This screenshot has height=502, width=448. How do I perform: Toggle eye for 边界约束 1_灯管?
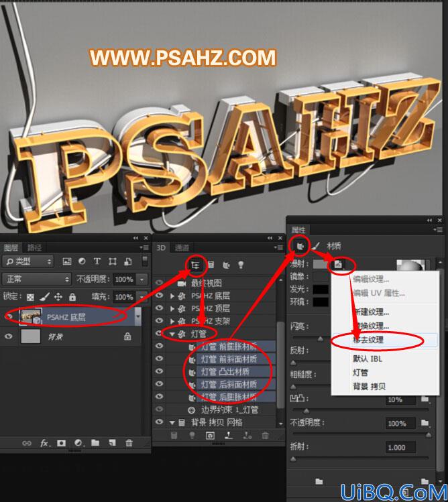pos(159,409)
